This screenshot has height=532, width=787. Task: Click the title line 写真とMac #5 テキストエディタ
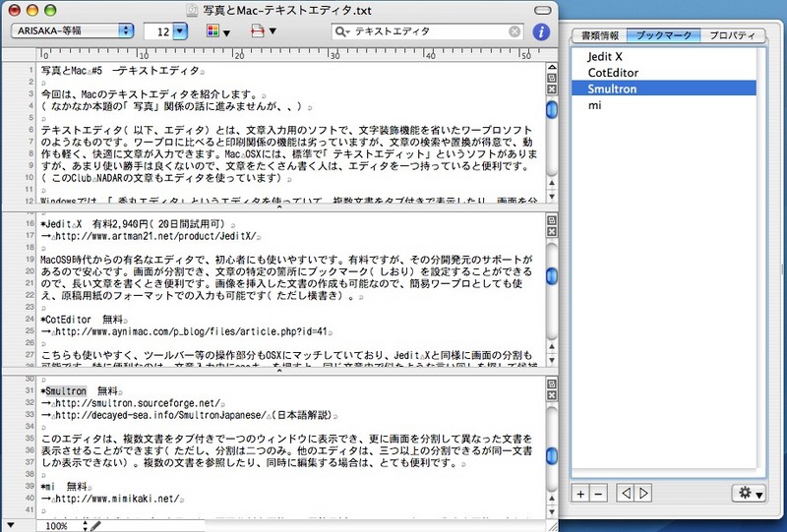point(120,71)
